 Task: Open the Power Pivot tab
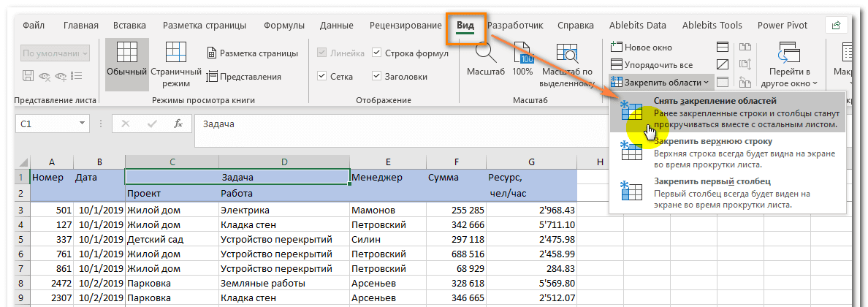pos(783,25)
